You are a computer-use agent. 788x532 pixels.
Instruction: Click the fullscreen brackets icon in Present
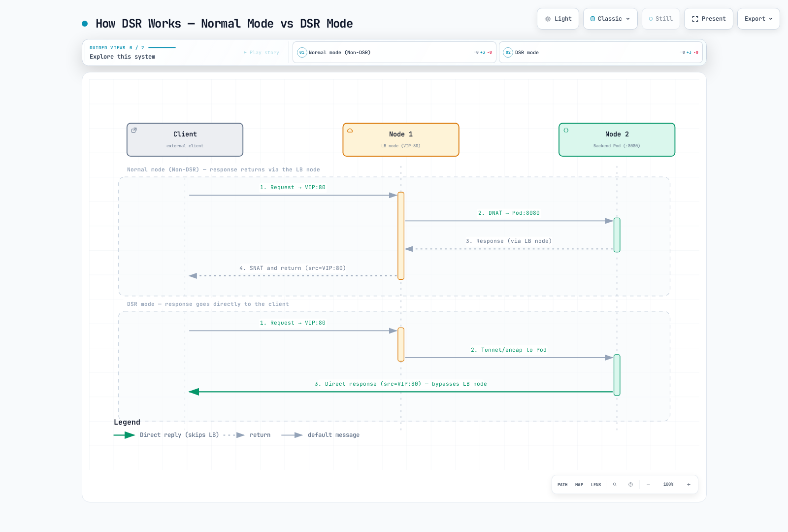coord(695,19)
